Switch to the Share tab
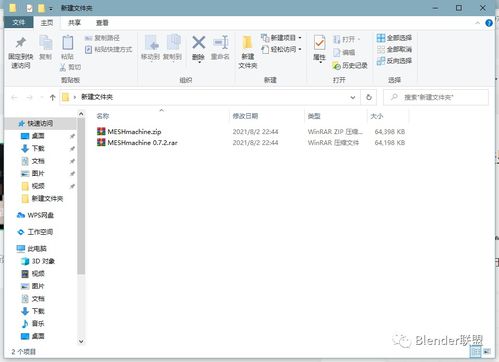This screenshot has width=499, height=362. 74,23
